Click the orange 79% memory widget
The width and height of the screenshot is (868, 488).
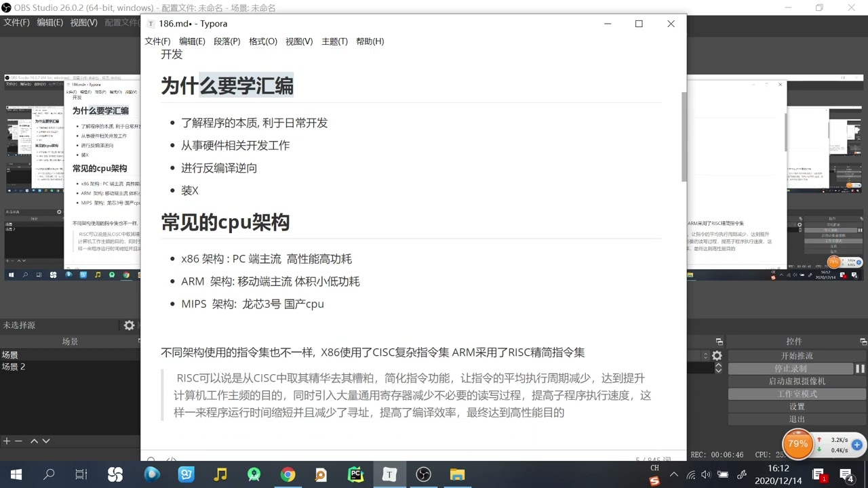pyautogui.click(x=798, y=445)
